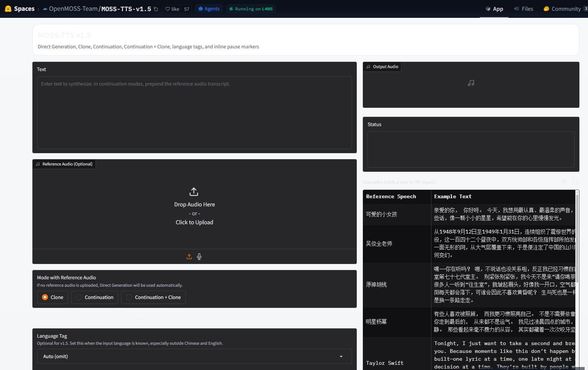Image resolution: width=588 pixels, height=370 pixels.
Task: Click the copy icon above examples table
Action: click(x=565, y=182)
